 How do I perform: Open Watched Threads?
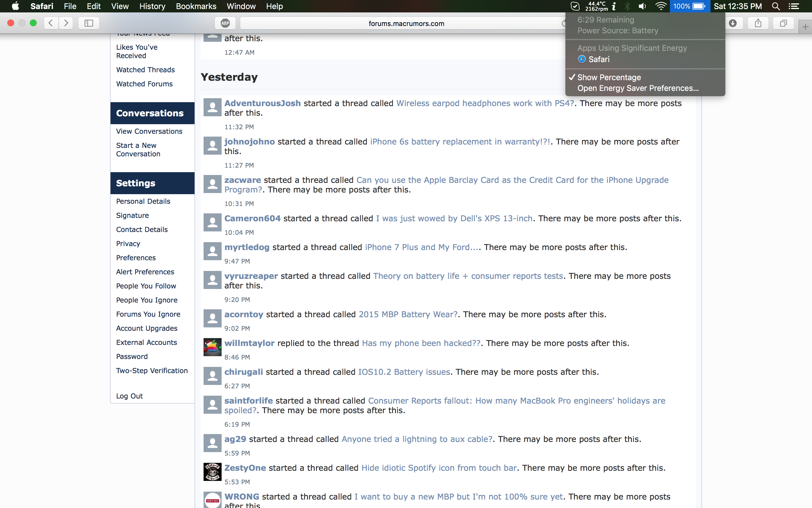[x=145, y=69]
